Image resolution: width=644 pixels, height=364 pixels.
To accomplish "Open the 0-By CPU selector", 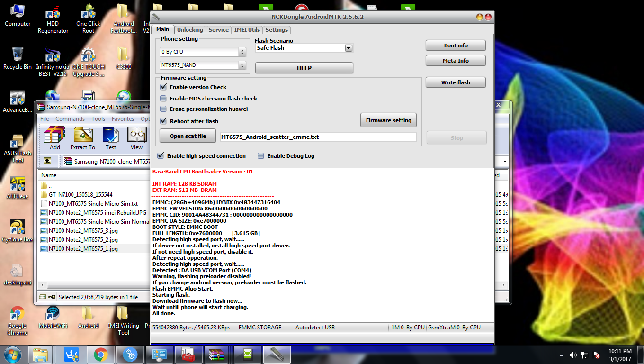I will [x=203, y=52].
